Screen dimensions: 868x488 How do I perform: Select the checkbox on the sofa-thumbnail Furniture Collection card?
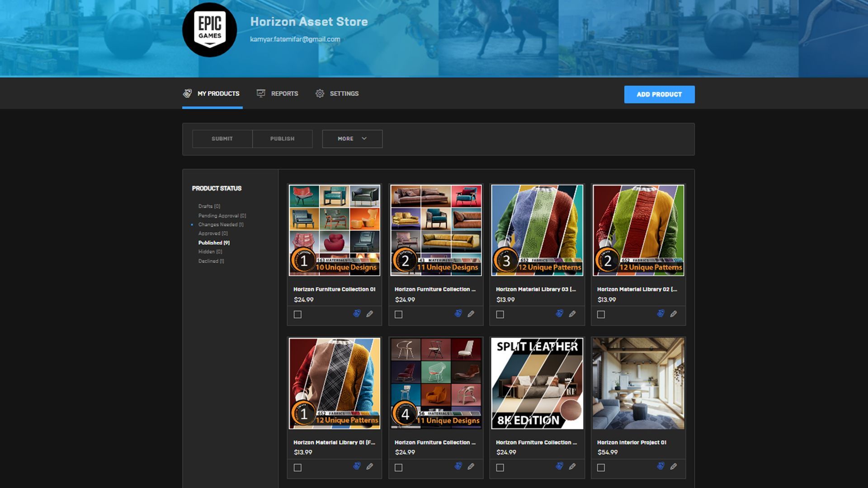click(x=398, y=314)
